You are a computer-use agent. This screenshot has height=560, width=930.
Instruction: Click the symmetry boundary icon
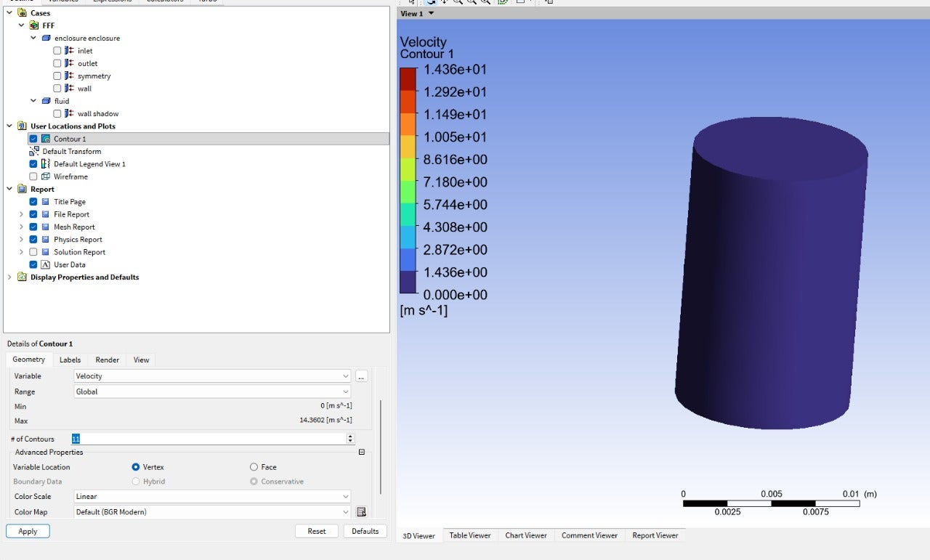69,76
